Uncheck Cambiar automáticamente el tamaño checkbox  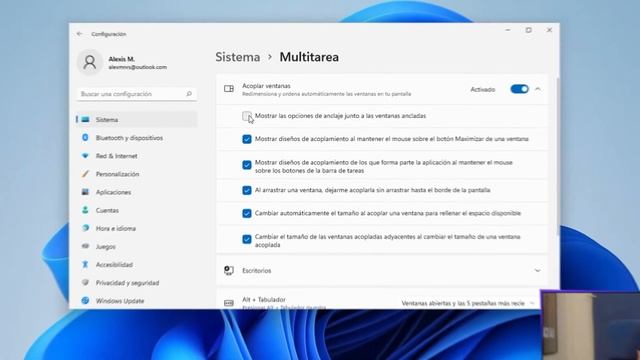247,213
